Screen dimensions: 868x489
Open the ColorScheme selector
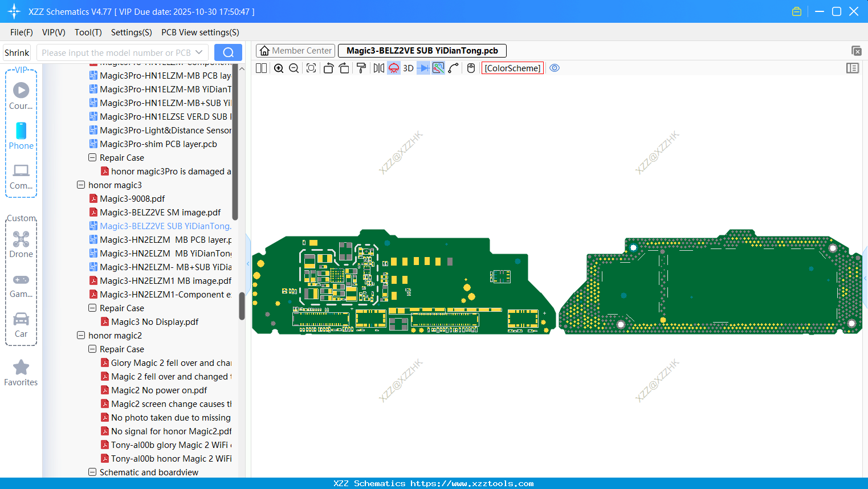pyautogui.click(x=512, y=68)
